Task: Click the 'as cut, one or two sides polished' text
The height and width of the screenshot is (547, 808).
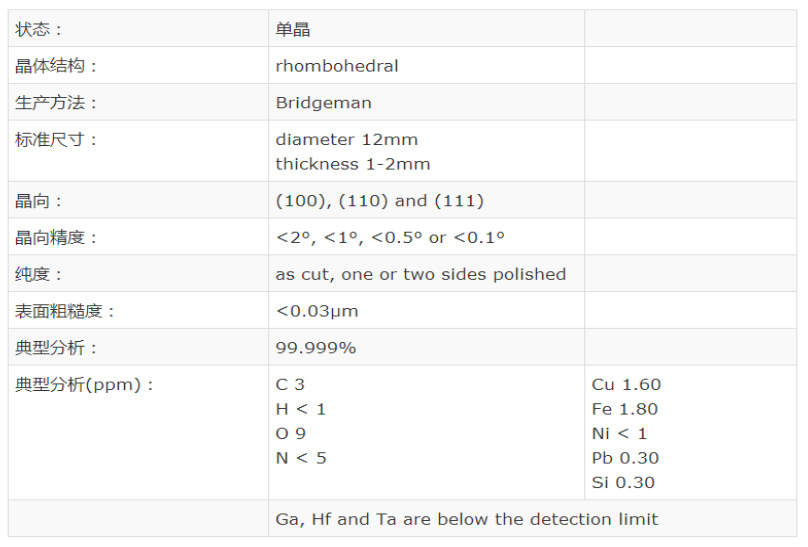Action: (421, 274)
